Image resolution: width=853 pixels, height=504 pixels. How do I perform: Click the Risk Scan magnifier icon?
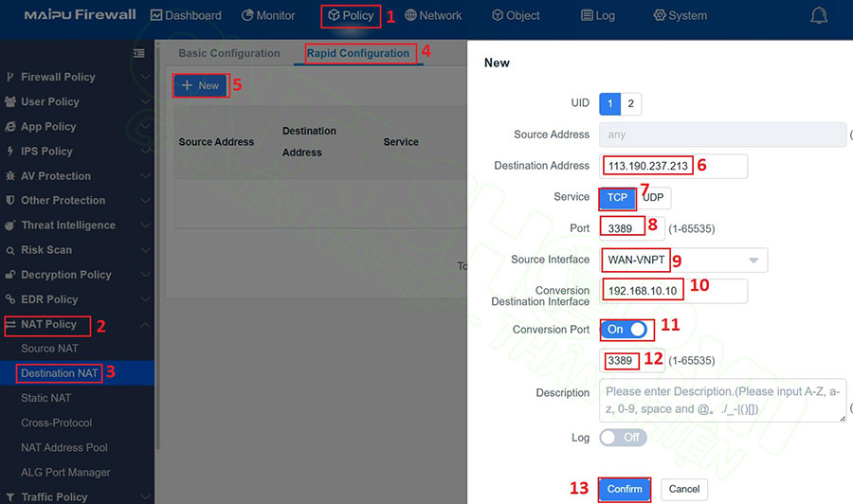point(10,250)
